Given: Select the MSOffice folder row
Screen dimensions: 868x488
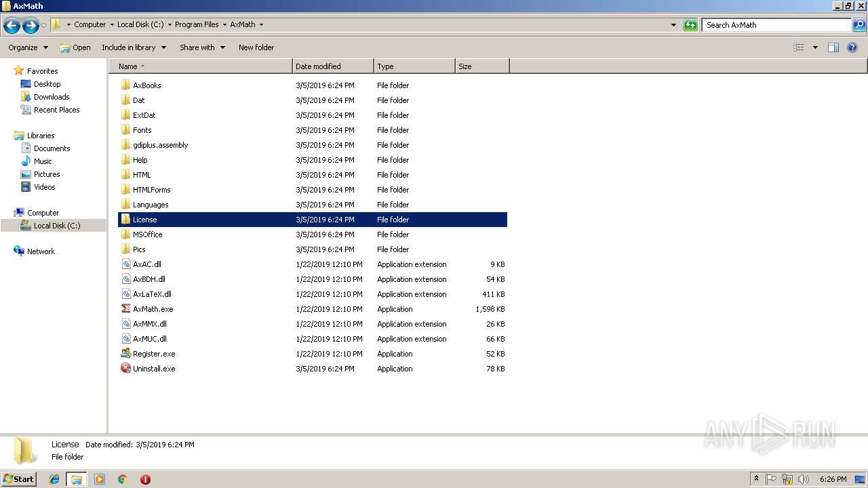Looking at the screenshot, I should (x=313, y=235).
